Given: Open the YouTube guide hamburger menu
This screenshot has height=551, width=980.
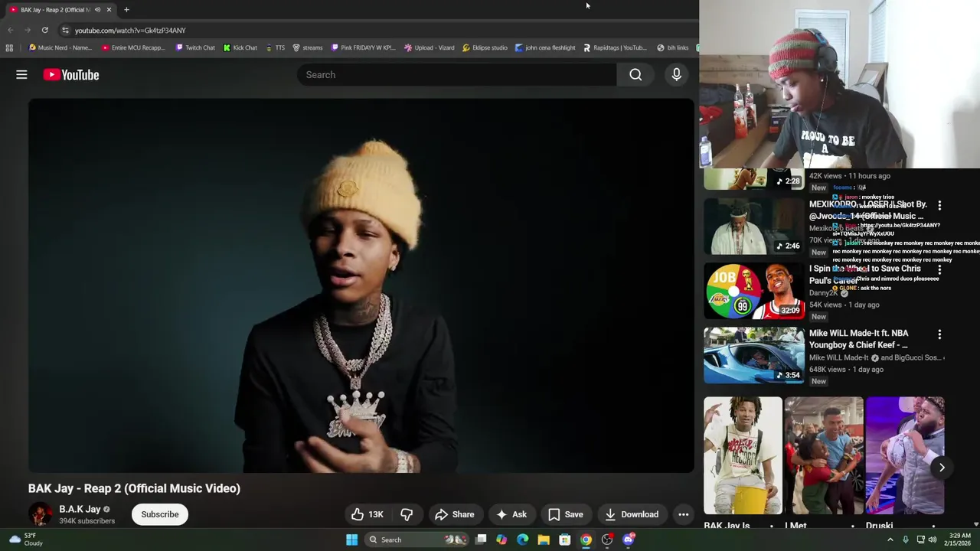Looking at the screenshot, I should pos(21,74).
